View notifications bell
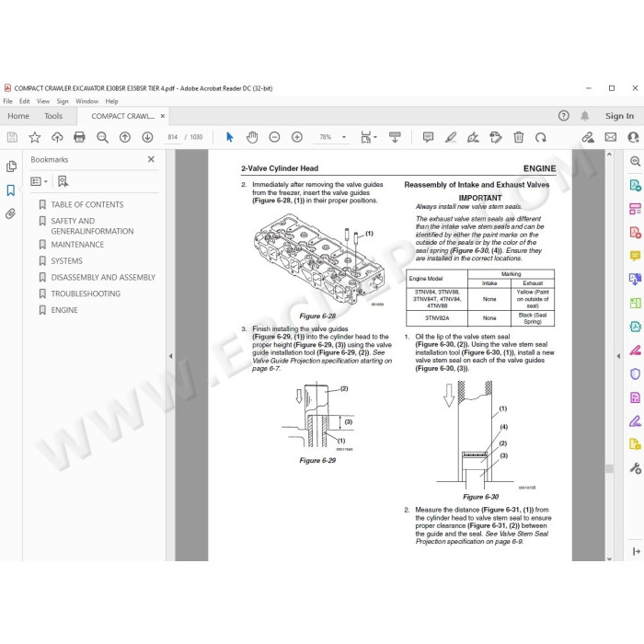The width and height of the screenshot is (644, 644). tap(585, 116)
